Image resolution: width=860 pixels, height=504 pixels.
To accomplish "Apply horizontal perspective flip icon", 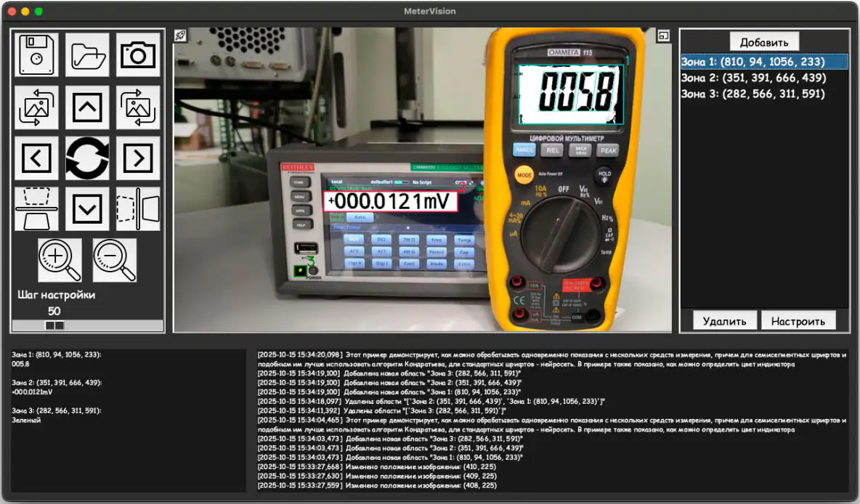I will point(138,209).
